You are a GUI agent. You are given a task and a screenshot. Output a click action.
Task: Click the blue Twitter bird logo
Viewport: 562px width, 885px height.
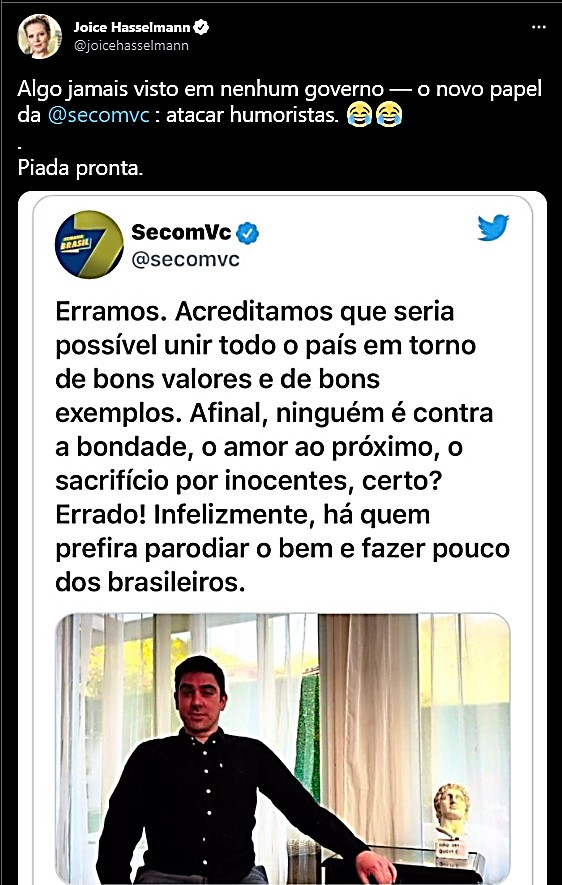(493, 227)
